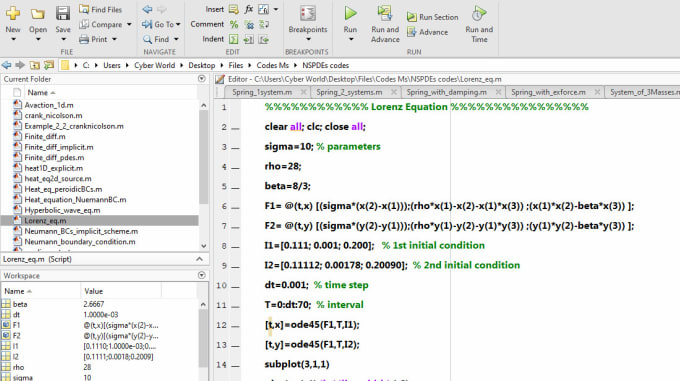680x381 pixels.
Task: Switch to Spring_with_exforce.m tab
Action: 548,92
